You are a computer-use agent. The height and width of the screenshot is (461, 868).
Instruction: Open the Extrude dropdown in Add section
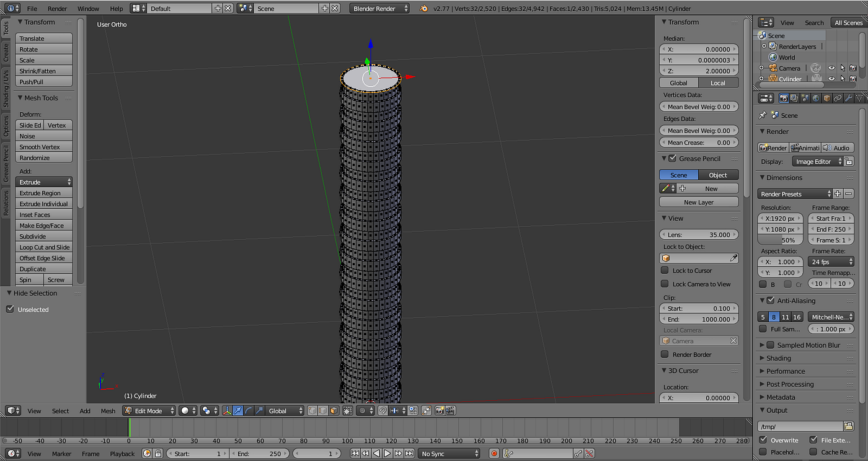click(44, 182)
